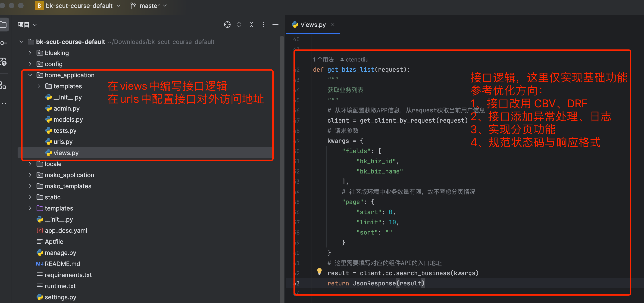Open more tool windows ellipsis in sidebar
The width and height of the screenshot is (644, 303).
[3, 103]
